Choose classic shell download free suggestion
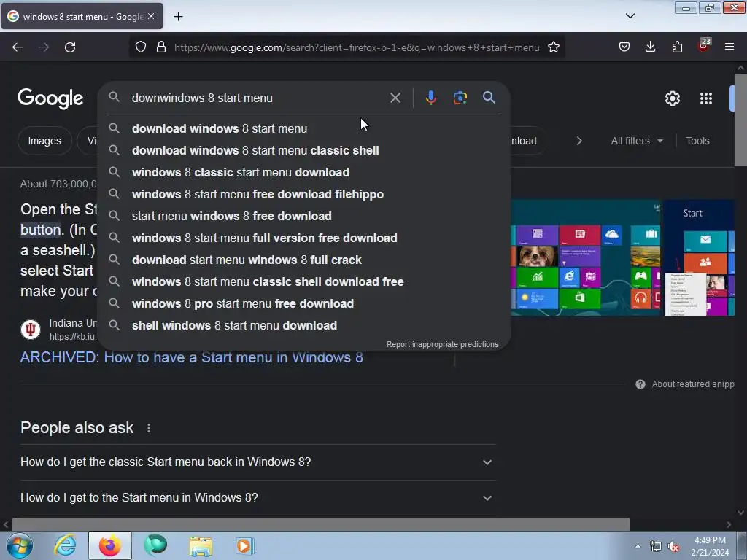Viewport: 747px width, 560px height. point(304,282)
